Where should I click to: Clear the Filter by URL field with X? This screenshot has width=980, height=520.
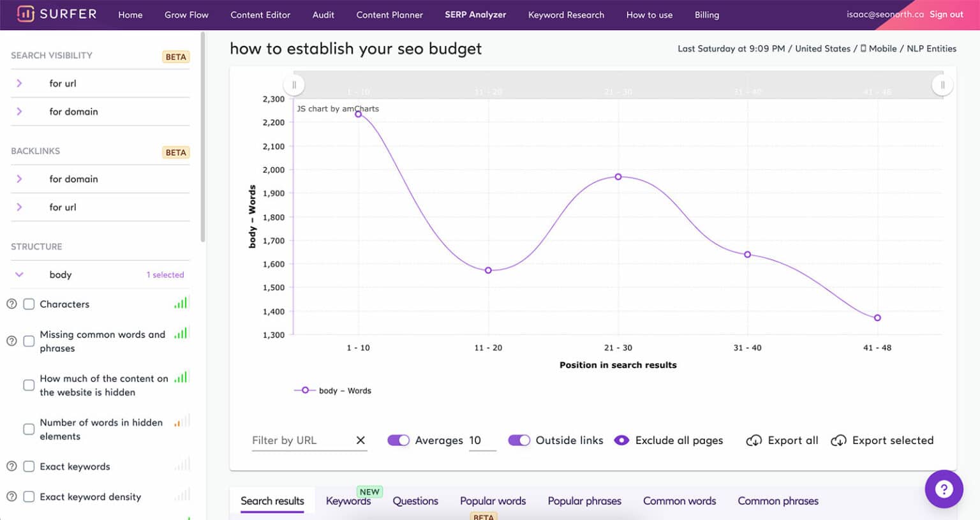click(360, 440)
